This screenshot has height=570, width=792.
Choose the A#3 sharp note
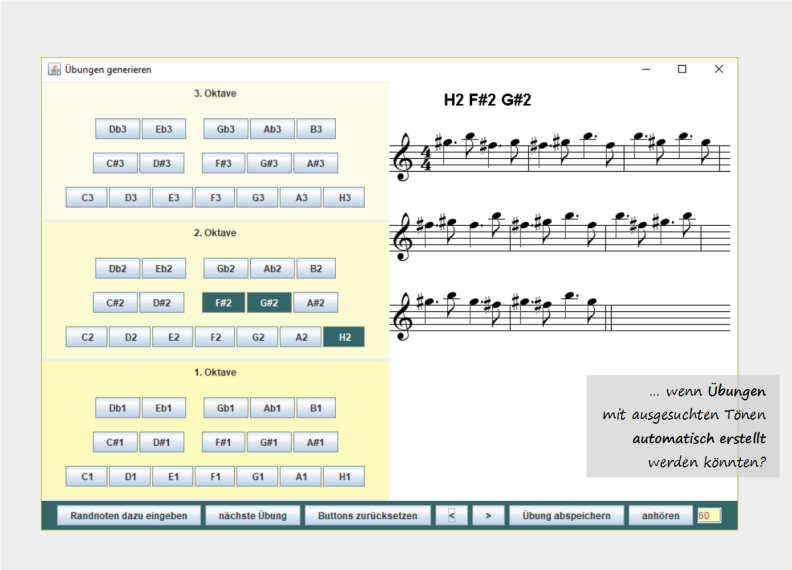[316, 163]
